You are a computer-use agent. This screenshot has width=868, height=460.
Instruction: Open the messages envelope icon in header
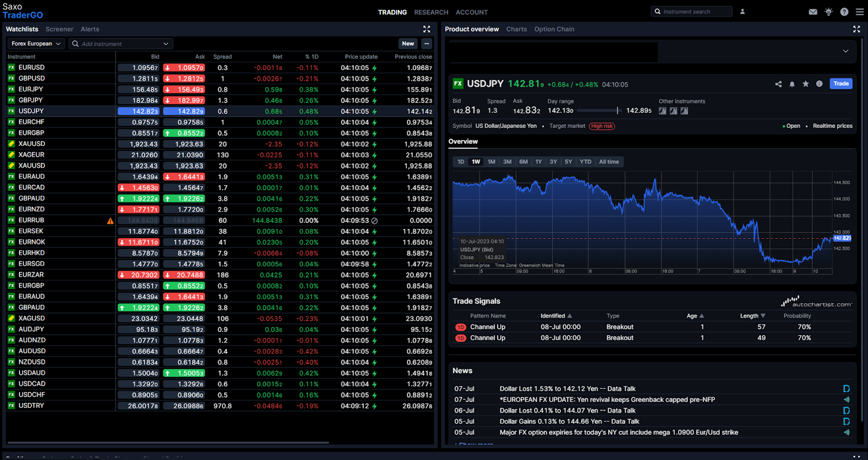[813, 12]
